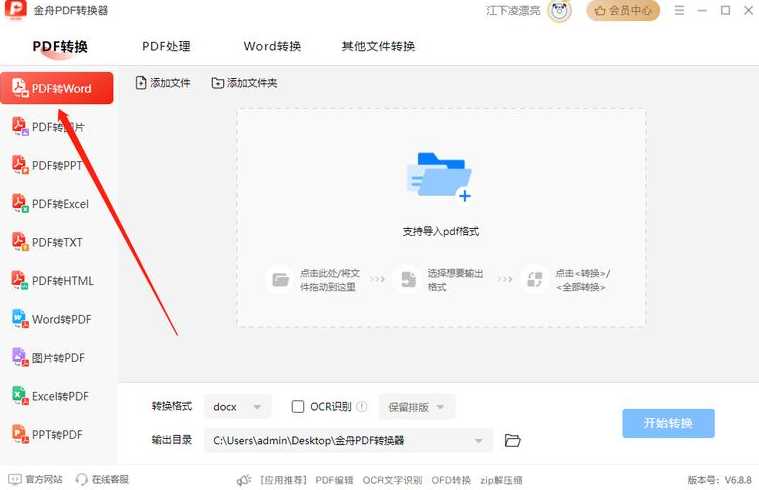Open the user avatar profile
759x490 pixels.
pos(560,11)
